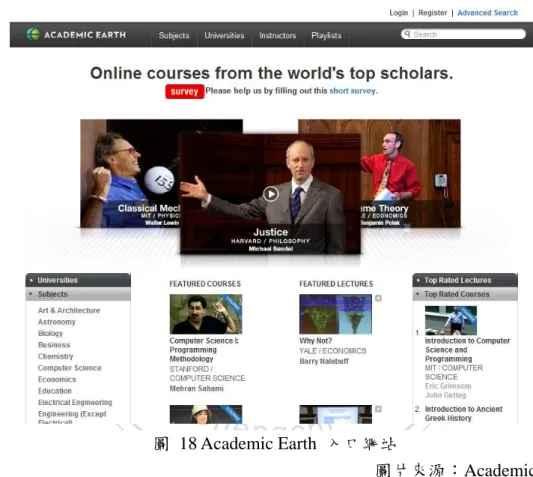Click instructor Eric Grimson

(x=448, y=386)
